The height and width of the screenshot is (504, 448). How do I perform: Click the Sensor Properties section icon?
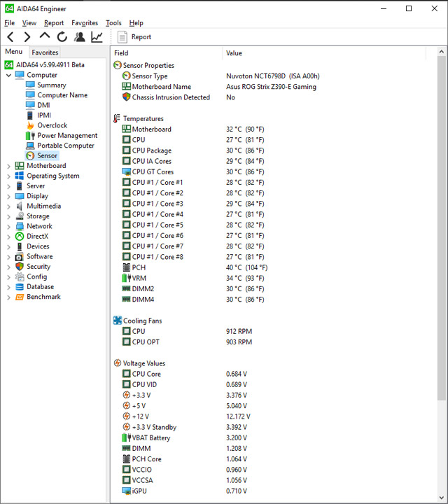point(118,65)
